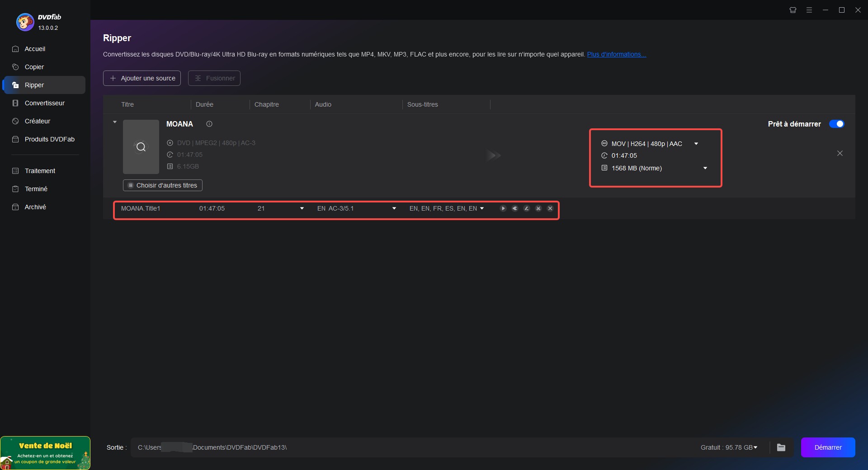Open the output folder icon
Viewport: 868px width, 470px height.
click(781, 447)
